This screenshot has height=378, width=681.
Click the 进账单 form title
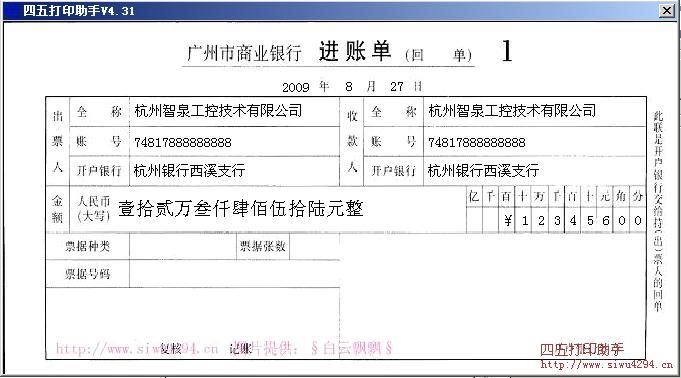[x=355, y=52]
